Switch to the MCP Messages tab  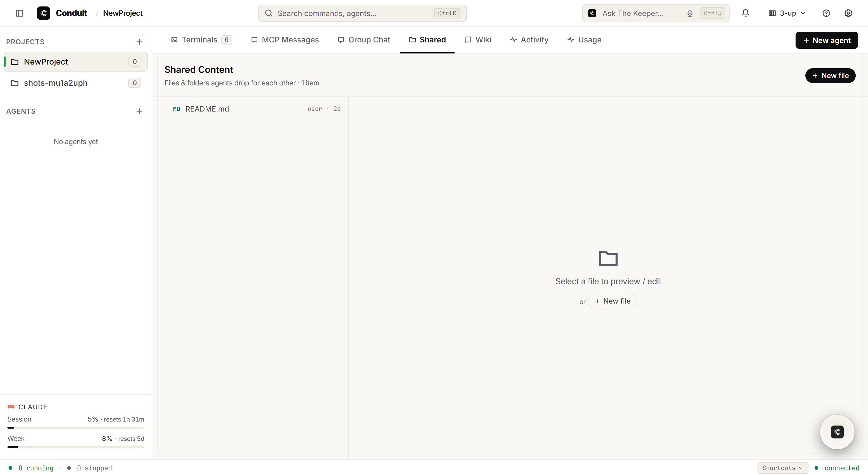coord(285,40)
